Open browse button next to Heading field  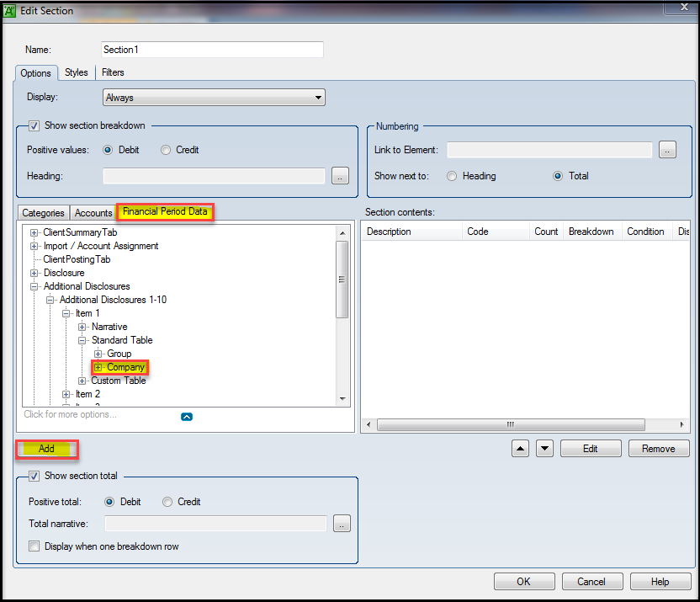341,176
